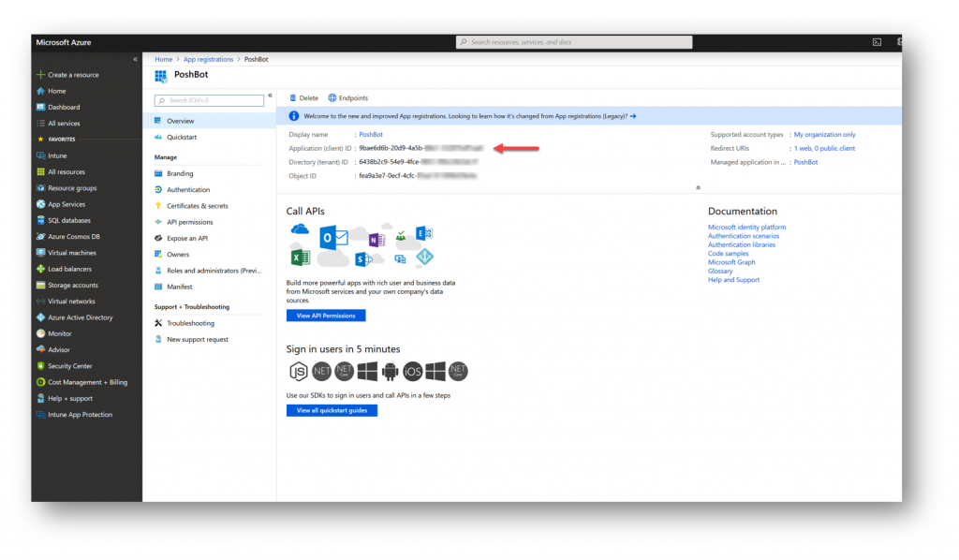959x560 pixels.
Task: Open the Resource groups icon
Action: [x=40, y=188]
